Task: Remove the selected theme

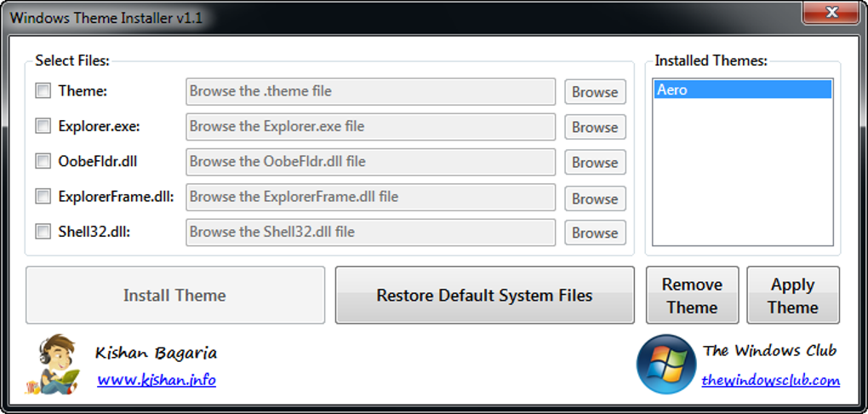Action: (692, 296)
